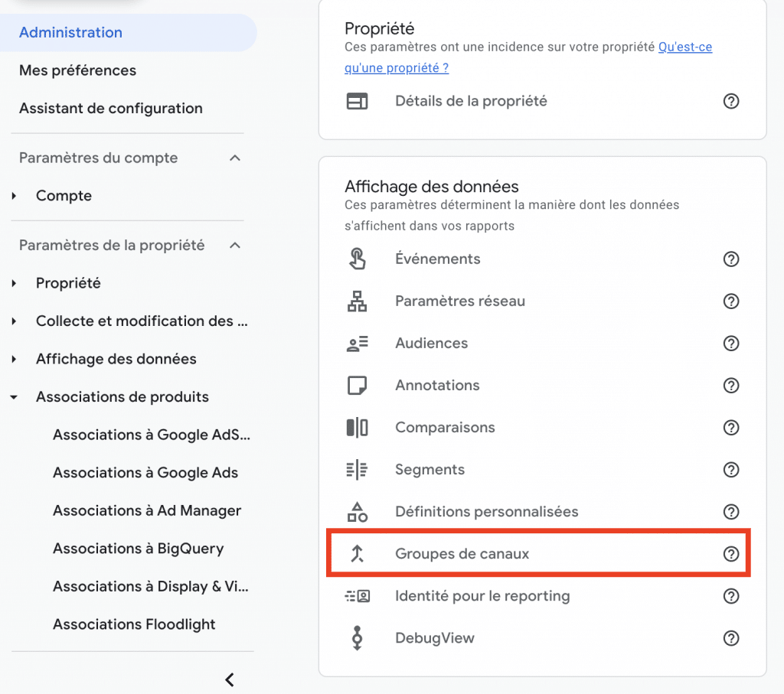This screenshot has height=694, width=784.
Task: Collapse the Paramètres du compte section
Action: [x=235, y=158]
